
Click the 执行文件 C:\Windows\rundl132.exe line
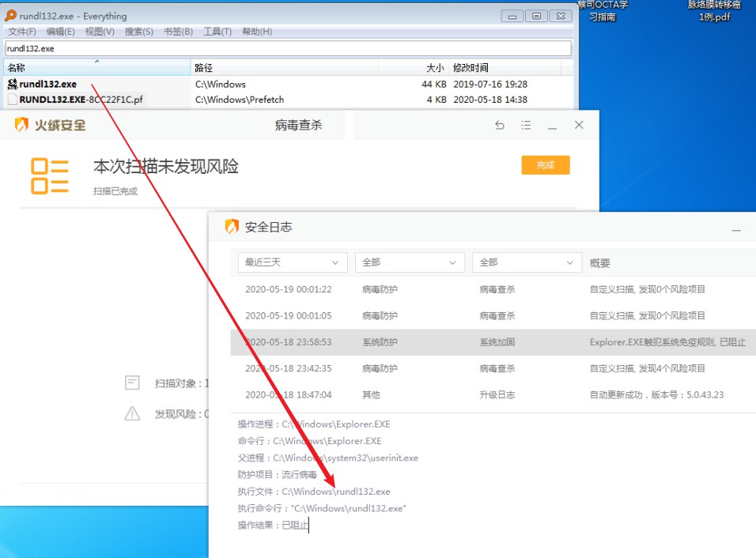pos(314,492)
